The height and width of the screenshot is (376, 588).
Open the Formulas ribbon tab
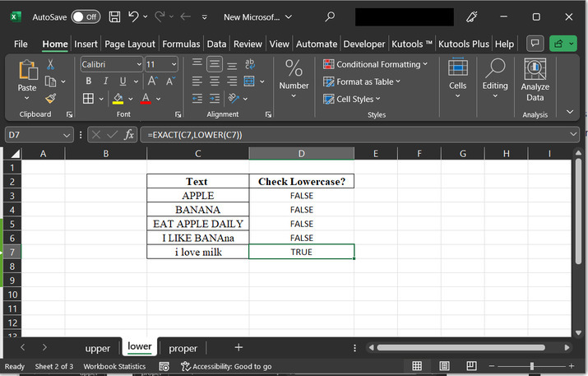pos(180,44)
